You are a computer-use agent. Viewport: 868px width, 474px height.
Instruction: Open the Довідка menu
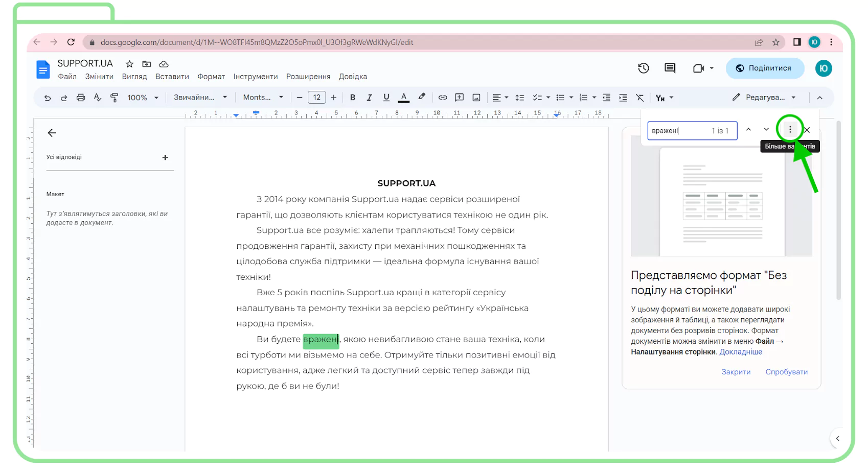[353, 77]
